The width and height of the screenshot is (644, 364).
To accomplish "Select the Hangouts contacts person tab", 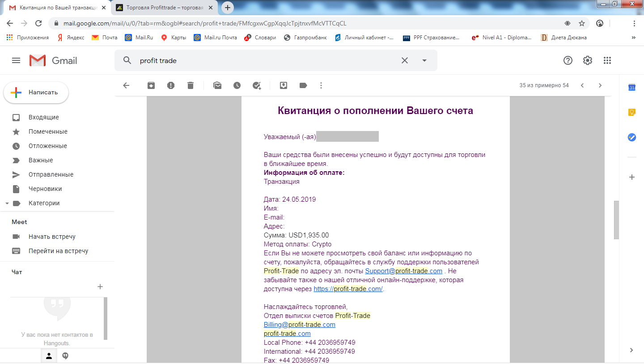I will point(49,356).
